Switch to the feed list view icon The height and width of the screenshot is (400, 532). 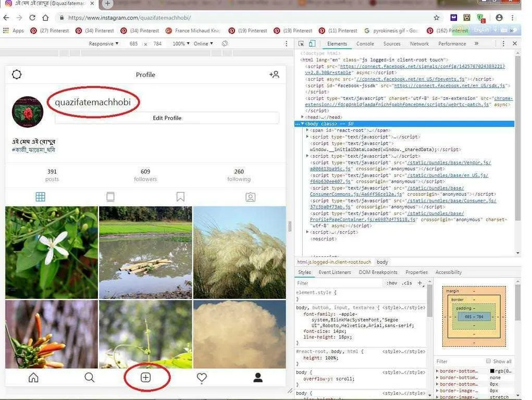[x=110, y=197]
